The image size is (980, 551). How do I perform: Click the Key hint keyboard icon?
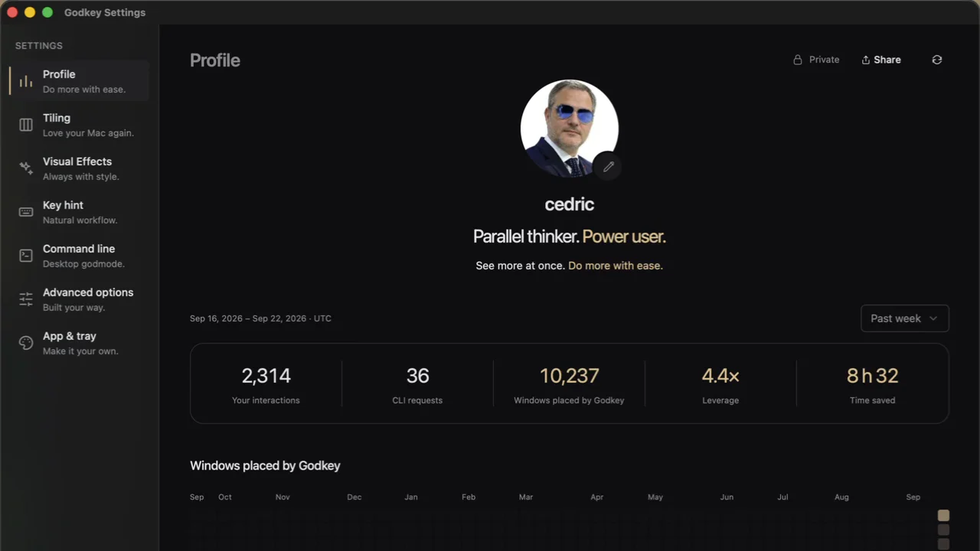26,212
